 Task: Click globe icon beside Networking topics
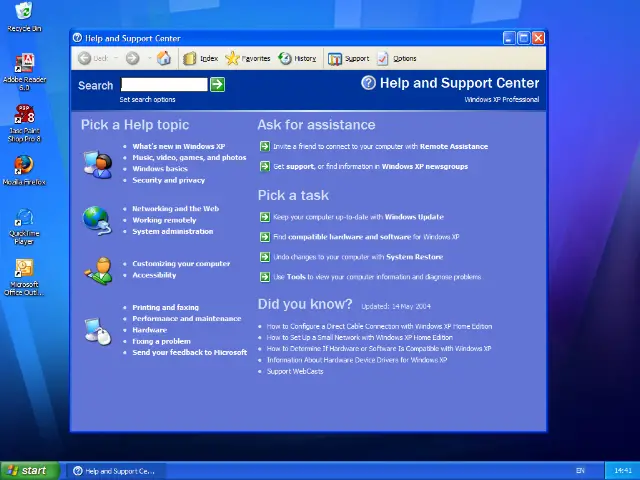(97, 220)
